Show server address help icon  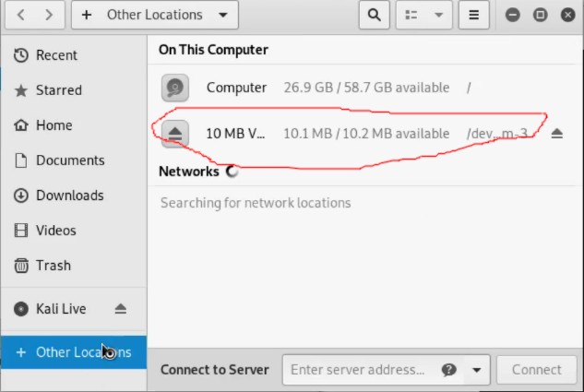point(449,370)
